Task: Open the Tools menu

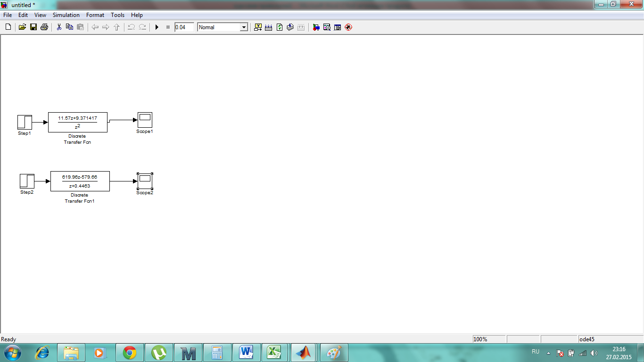Action: [118, 15]
